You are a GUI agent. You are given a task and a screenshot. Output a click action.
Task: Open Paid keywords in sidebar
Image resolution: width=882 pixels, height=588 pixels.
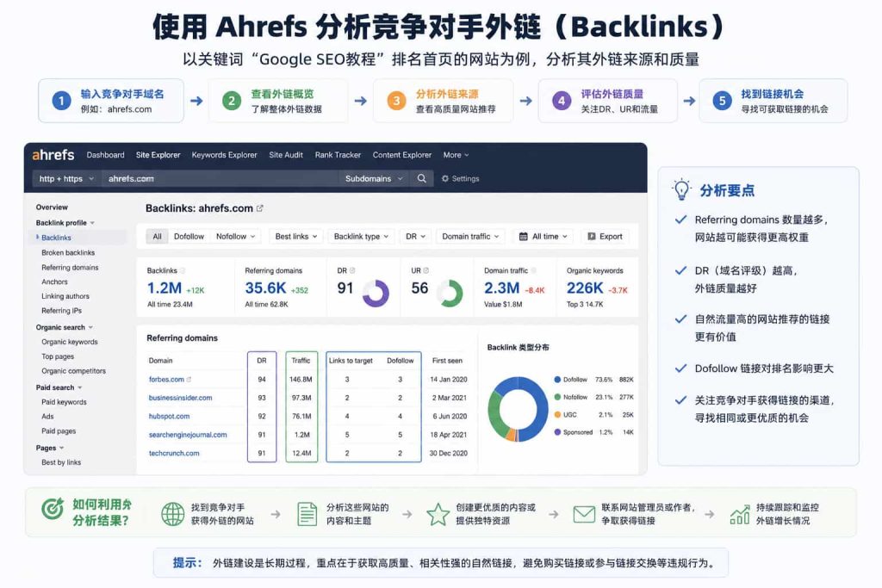[64, 402]
